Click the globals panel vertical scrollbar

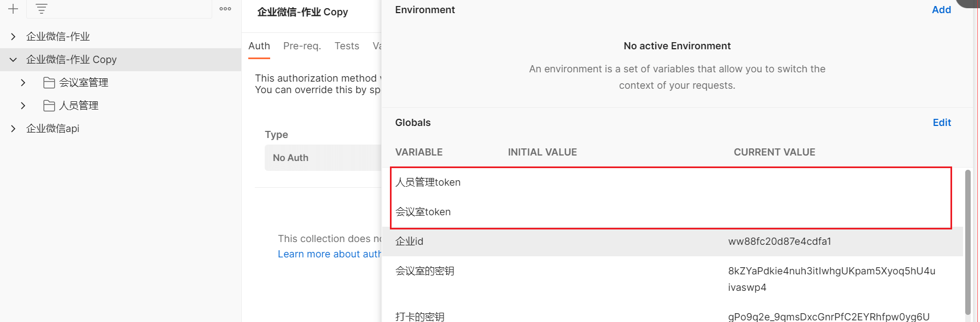pyautogui.click(x=967, y=241)
